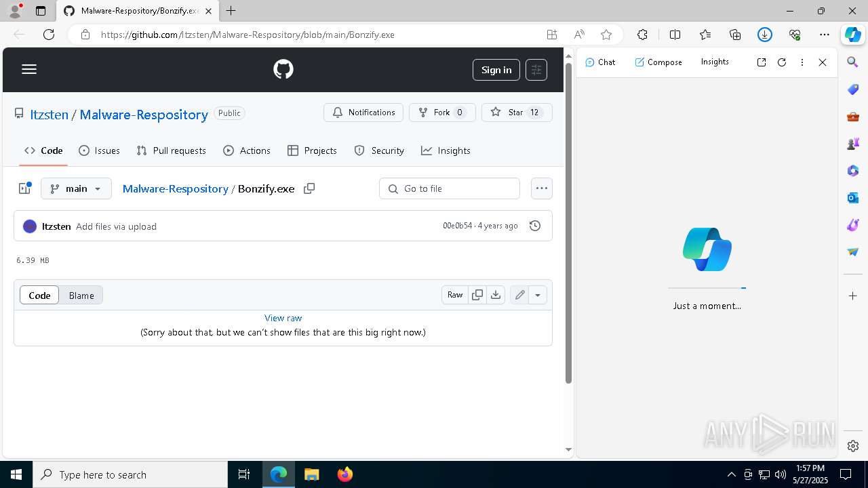Star the Malware-Respository repo
Viewport: 868px width, 488px height.
tap(517, 113)
